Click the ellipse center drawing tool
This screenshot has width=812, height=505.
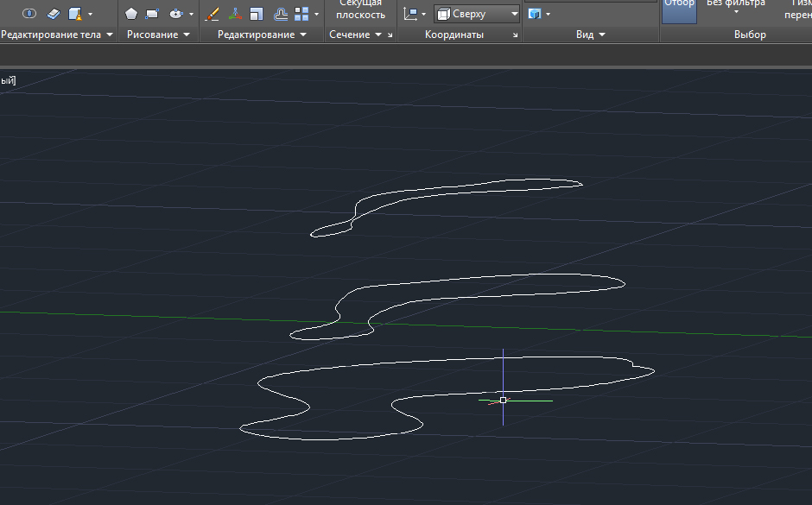(x=176, y=14)
